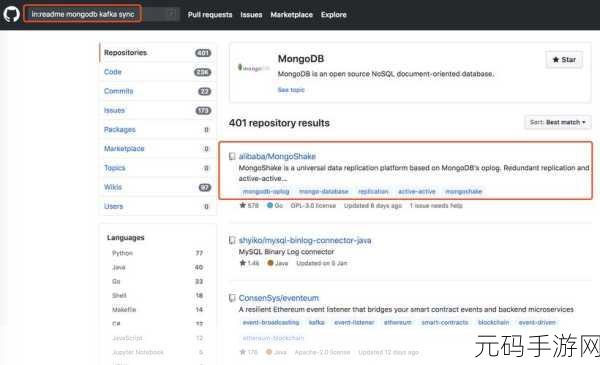Click the Java language dot of mysql-binlog-connector-java
Viewport: 600px width, 365px height.
click(x=270, y=263)
